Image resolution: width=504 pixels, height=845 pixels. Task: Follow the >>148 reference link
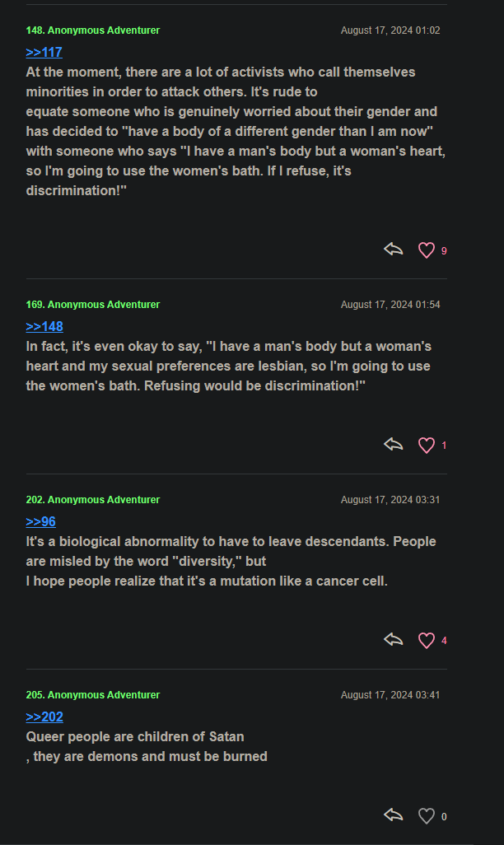tap(44, 326)
